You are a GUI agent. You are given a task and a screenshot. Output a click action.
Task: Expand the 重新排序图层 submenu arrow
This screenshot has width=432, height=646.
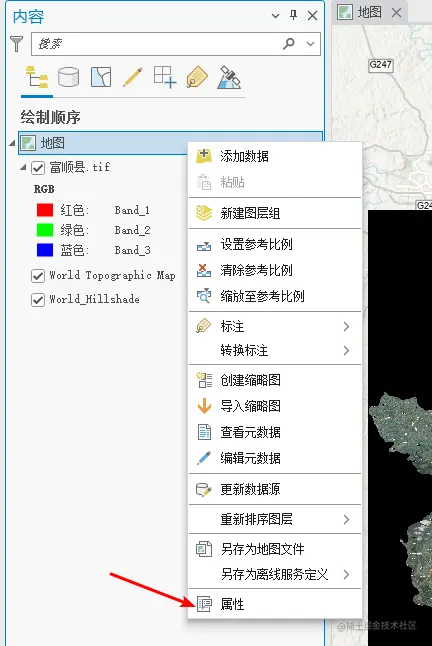(x=346, y=520)
